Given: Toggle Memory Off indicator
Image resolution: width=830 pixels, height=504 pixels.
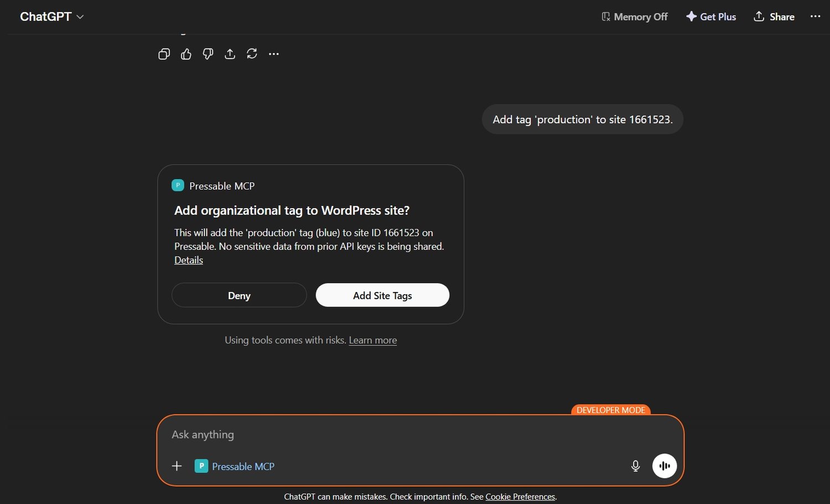Looking at the screenshot, I should point(635,17).
